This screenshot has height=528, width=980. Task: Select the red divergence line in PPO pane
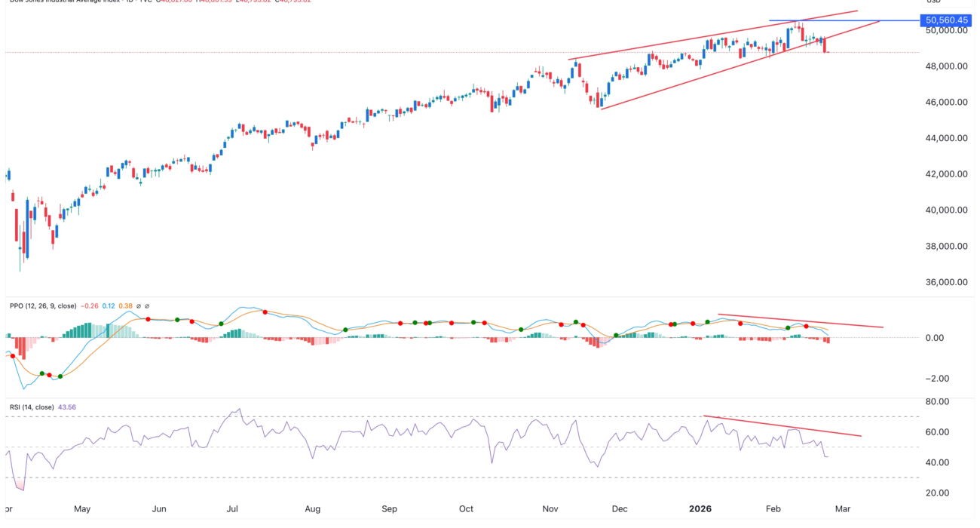click(x=799, y=321)
